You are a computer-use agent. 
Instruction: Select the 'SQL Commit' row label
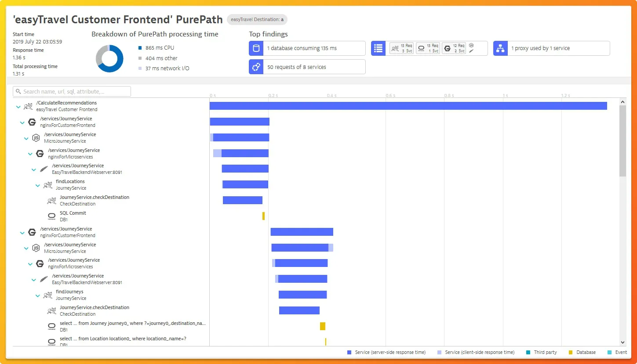73,213
